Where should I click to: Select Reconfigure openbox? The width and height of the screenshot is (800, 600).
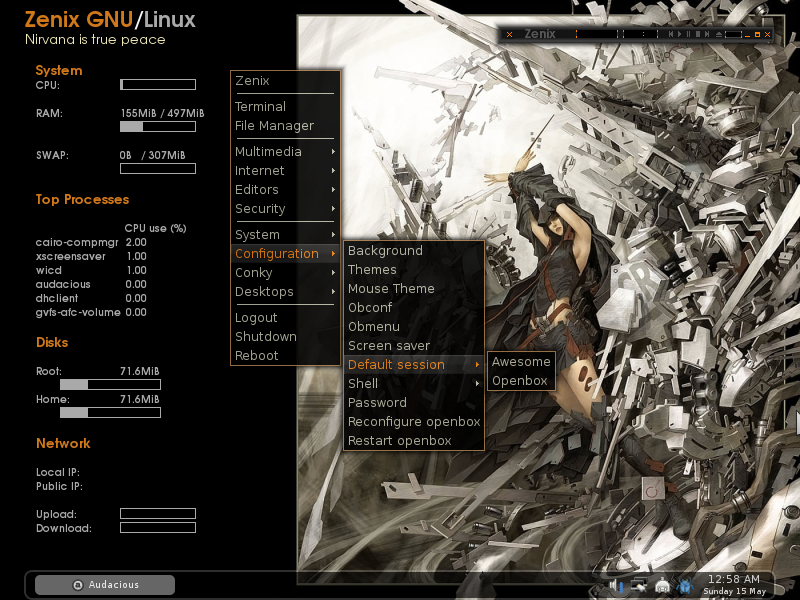tap(414, 421)
